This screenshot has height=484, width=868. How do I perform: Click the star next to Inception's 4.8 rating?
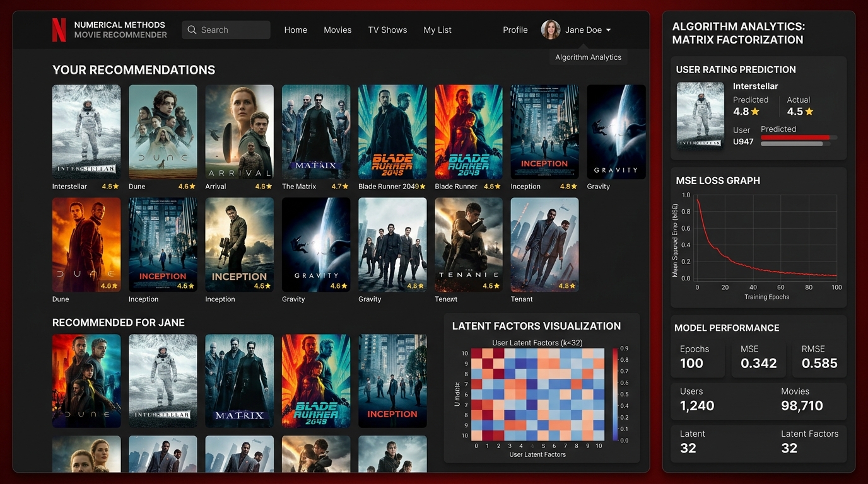574,187
